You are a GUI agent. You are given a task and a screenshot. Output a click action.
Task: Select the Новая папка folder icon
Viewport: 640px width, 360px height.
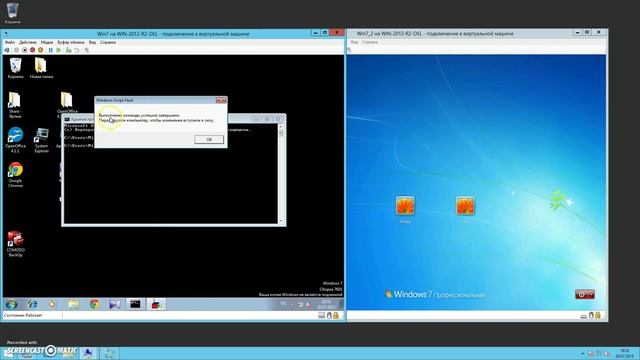tap(41, 68)
